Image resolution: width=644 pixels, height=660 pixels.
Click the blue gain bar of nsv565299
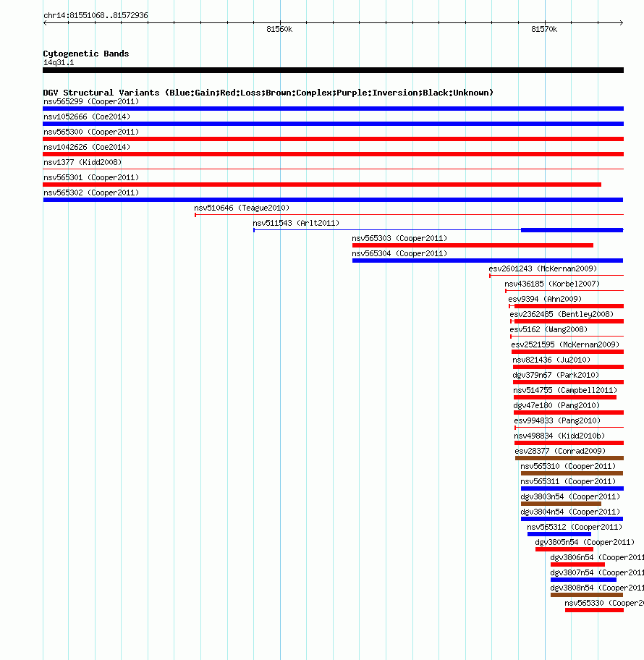(x=333, y=109)
